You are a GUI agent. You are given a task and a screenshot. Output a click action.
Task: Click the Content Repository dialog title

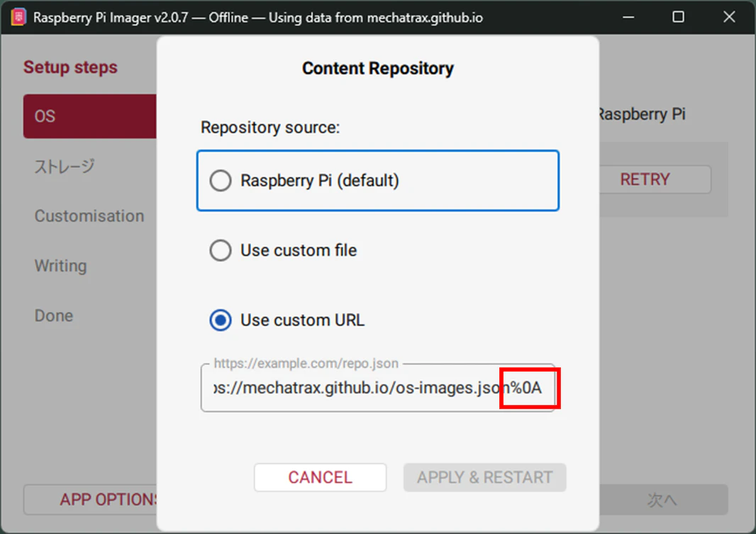click(378, 69)
